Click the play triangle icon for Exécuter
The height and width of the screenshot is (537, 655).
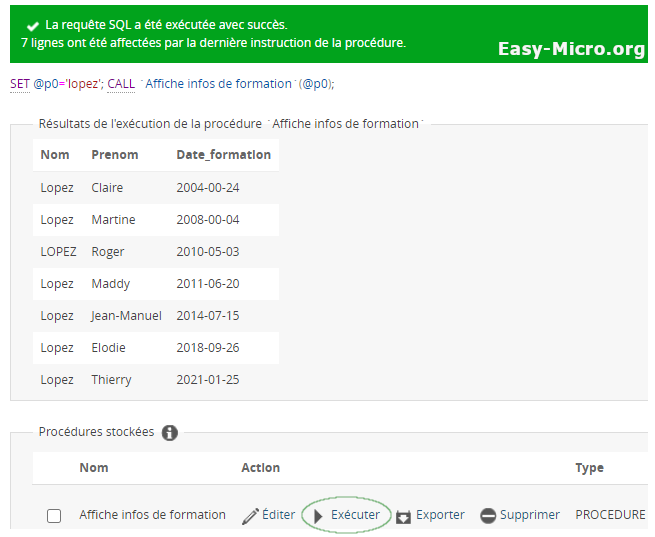(318, 516)
